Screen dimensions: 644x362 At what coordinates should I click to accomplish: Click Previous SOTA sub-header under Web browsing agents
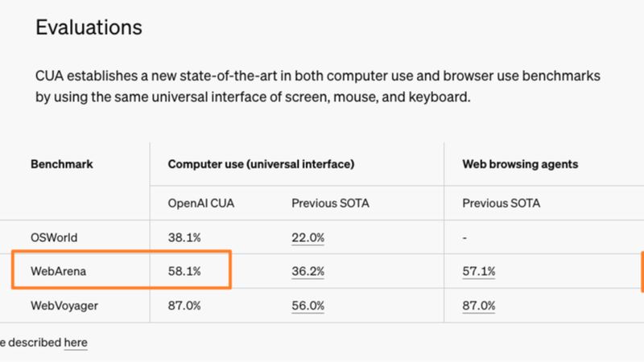coord(501,204)
